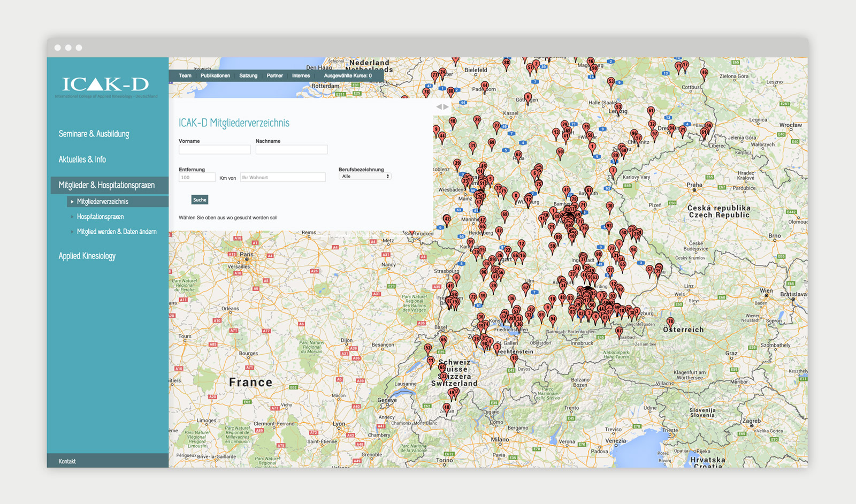
Task: Select map marker 7 near Karlovy Vary
Action: pos(613,172)
